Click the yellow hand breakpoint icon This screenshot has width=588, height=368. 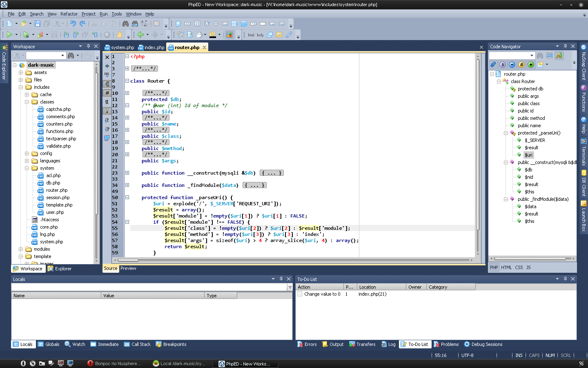(x=119, y=35)
